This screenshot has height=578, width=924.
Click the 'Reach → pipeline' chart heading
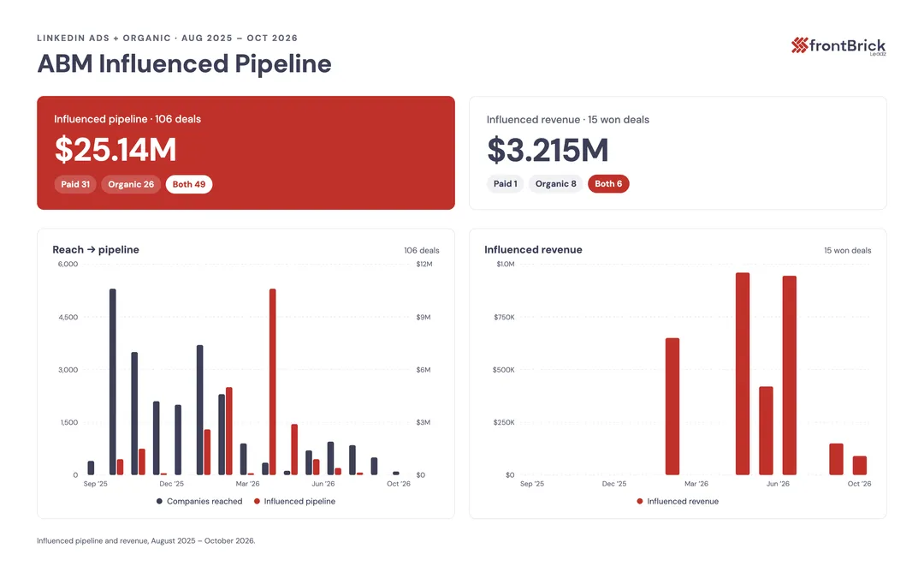tap(96, 249)
